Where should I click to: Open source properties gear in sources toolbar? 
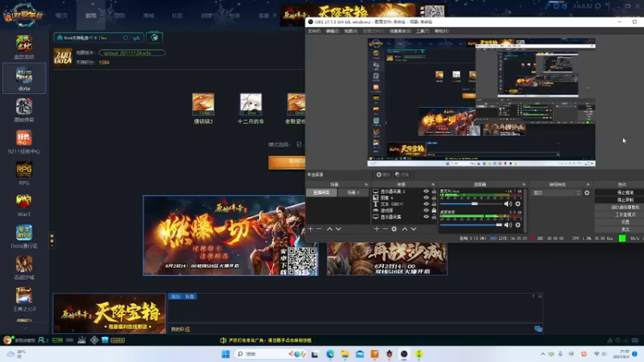[x=394, y=228]
